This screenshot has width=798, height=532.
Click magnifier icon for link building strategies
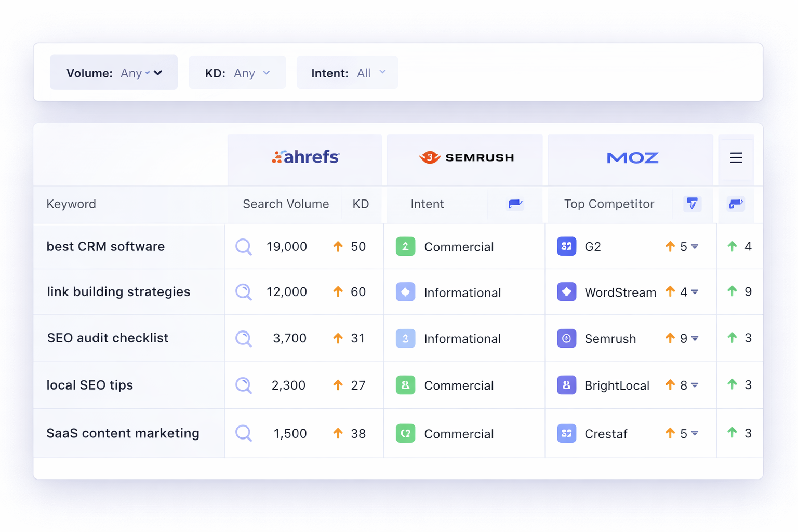click(244, 292)
